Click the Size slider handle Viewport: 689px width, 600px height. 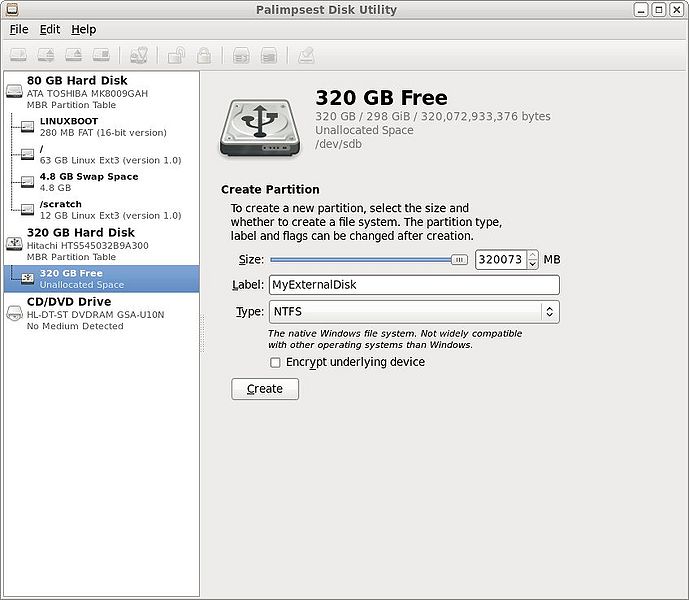click(459, 260)
